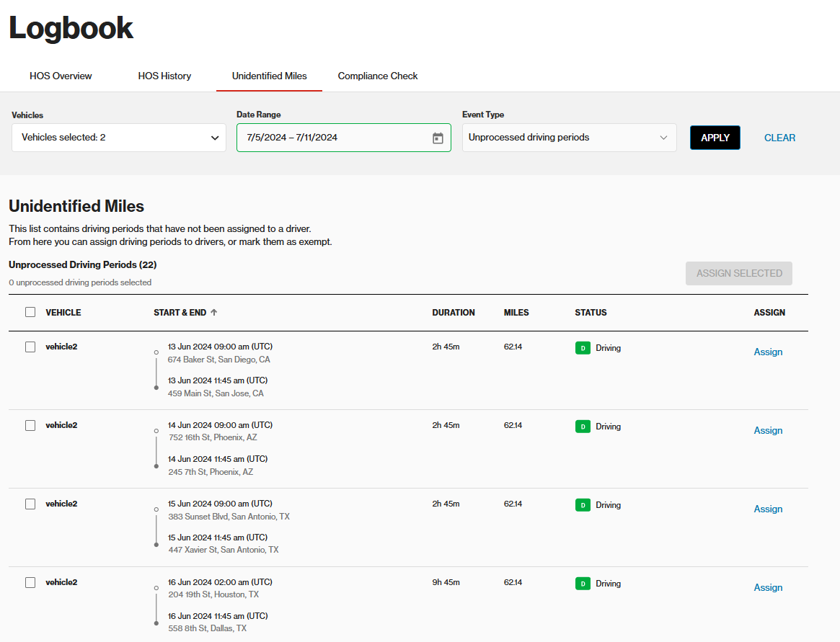This screenshot has height=642, width=840.
Task: Expand the Vehicles selected dropdown
Action: (119, 138)
